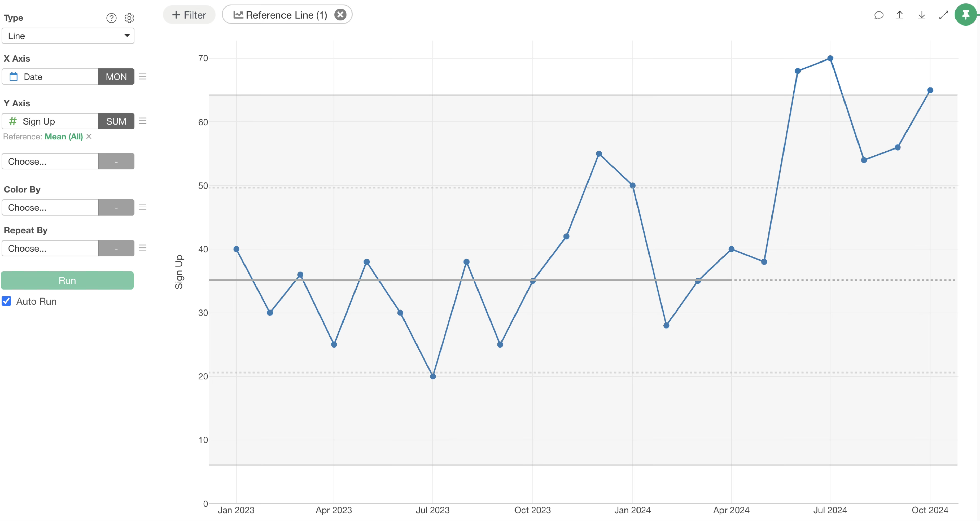Open chart settings gear icon

point(129,18)
